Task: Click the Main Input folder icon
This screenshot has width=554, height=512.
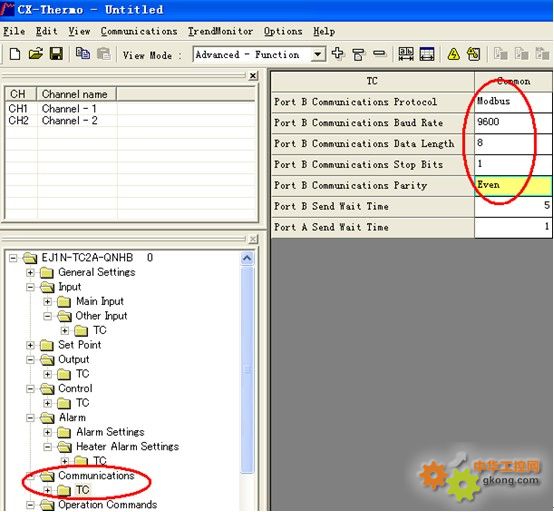Action: [64, 301]
